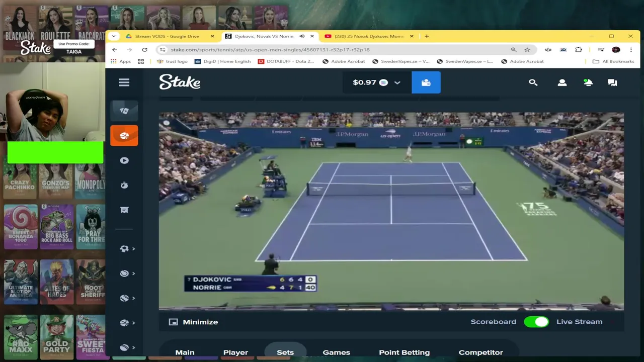Select the Sets markets tab
644x362 pixels.
tap(285, 352)
